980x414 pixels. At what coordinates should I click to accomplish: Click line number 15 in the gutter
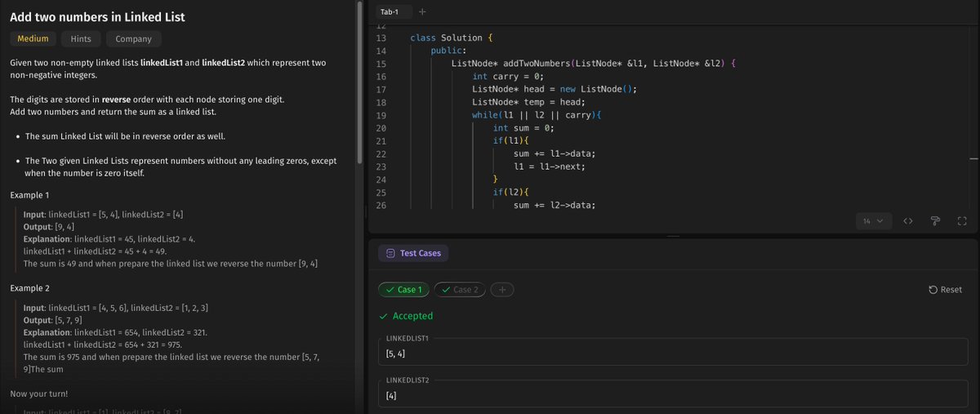380,64
